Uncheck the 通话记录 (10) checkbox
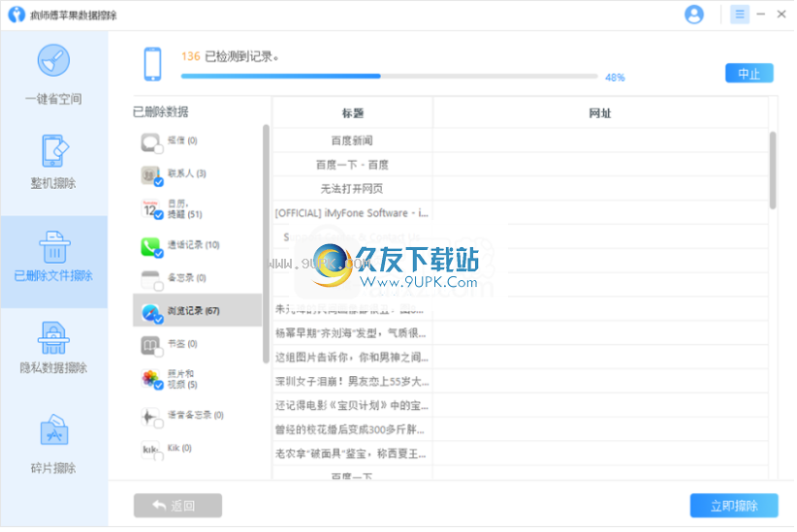This screenshot has height=532, width=797. [159, 254]
